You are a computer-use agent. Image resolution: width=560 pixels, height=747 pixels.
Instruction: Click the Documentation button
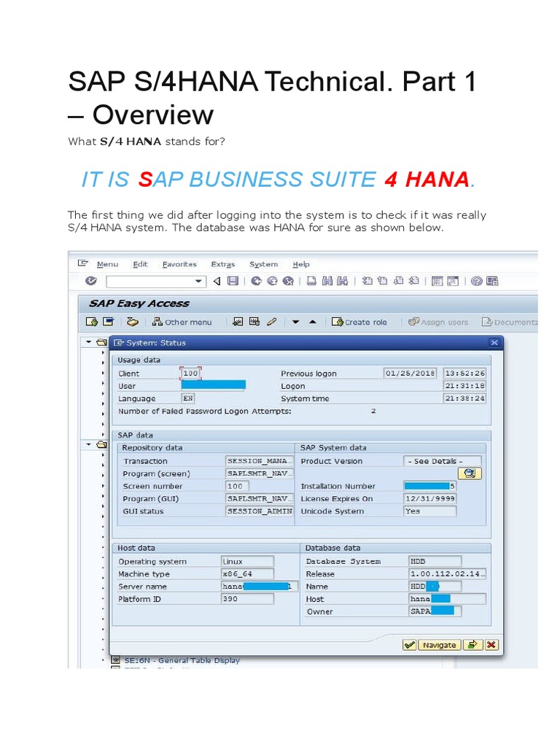point(510,322)
